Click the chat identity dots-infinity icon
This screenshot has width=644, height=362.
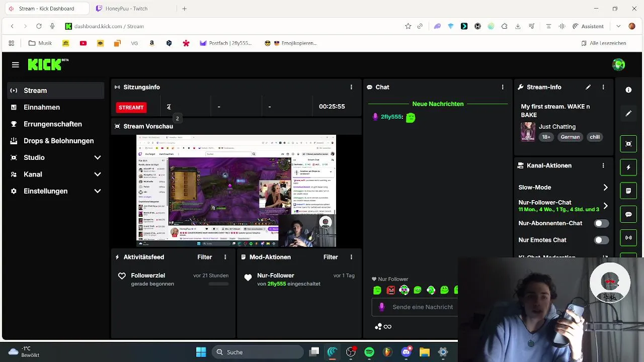tap(383, 327)
